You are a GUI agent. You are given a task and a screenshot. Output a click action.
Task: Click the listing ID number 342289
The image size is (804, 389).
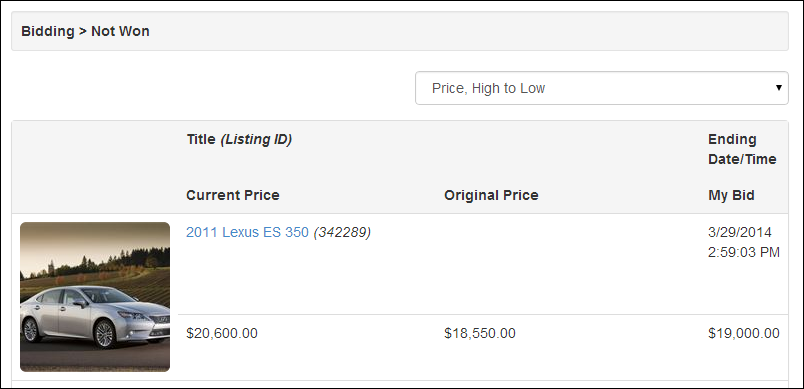[x=342, y=232]
